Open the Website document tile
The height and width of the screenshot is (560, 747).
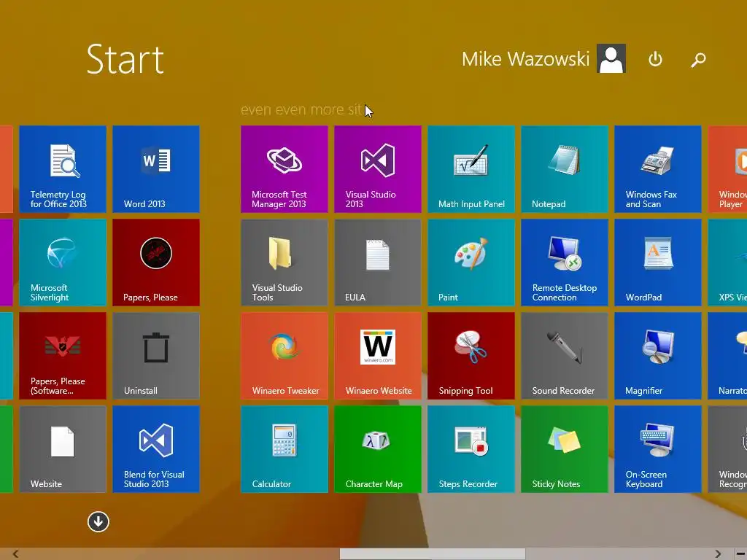point(63,449)
